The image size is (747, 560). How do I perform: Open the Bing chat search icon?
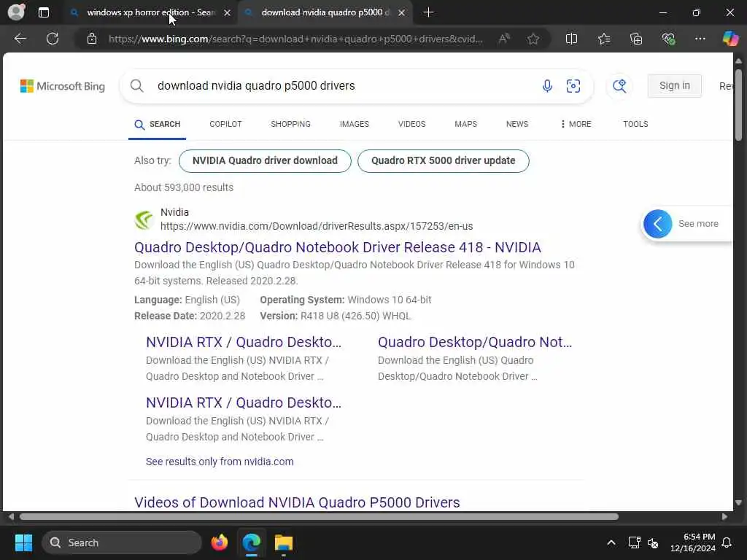(619, 86)
